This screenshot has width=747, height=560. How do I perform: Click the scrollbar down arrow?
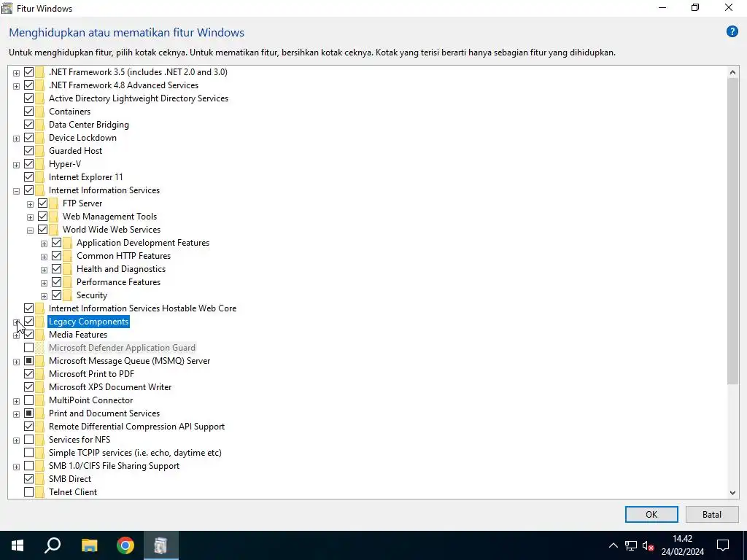(x=732, y=493)
